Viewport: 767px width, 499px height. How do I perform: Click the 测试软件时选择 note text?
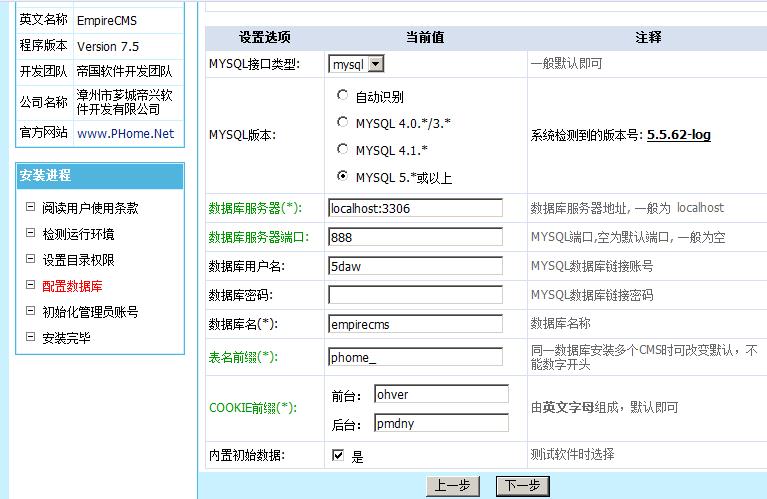572,454
